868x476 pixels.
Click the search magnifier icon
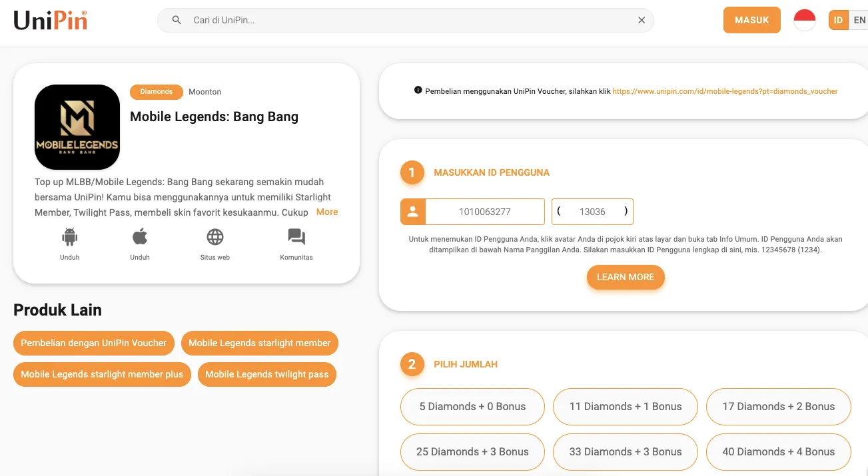(177, 20)
